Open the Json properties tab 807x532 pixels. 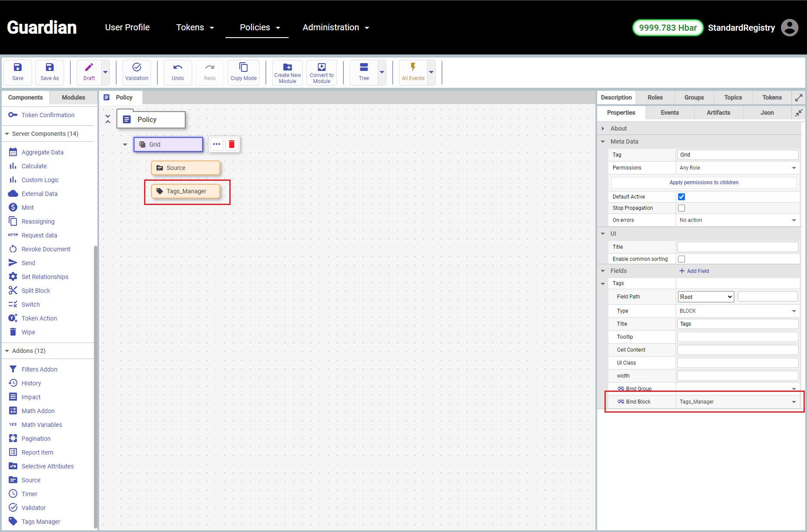coord(767,113)
